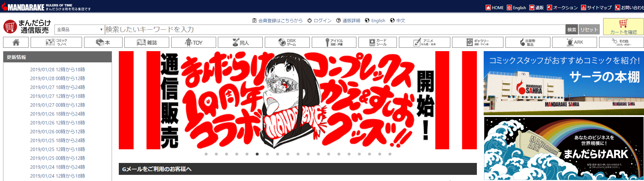
Task: Open the ARK category
Action: (575, 42)
